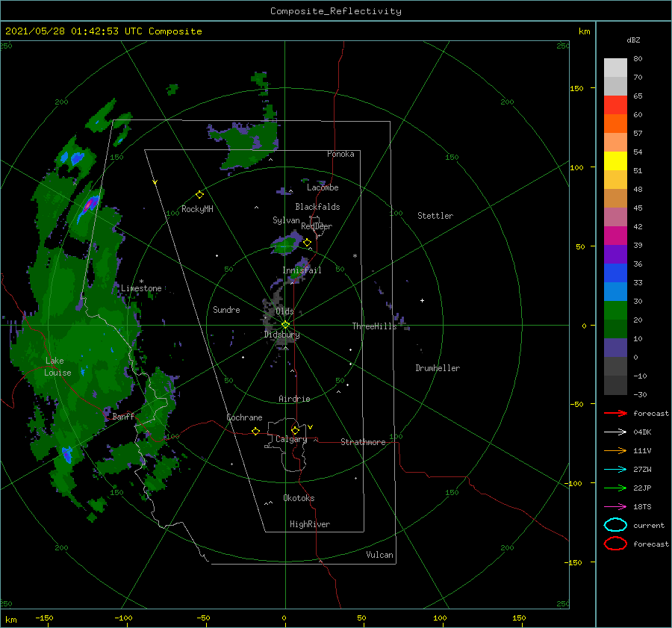672x628 pixels.
Task: Click the white plus marker east of ThreeHills
Action: pos(422,300)
